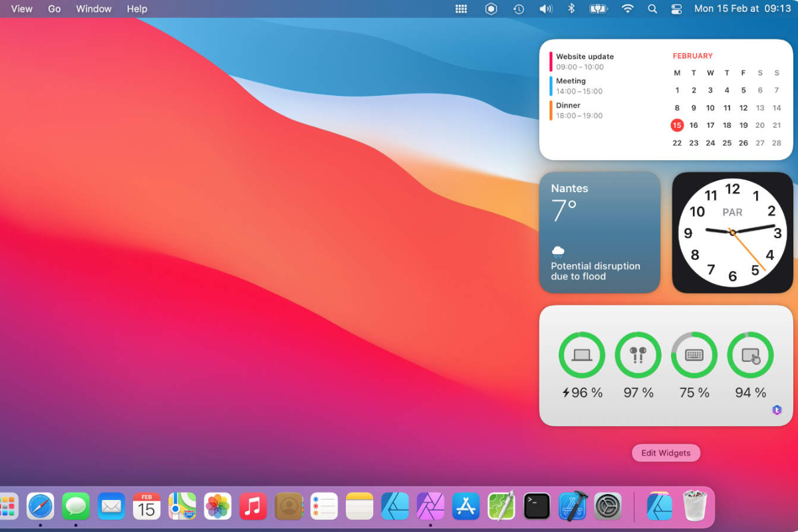Open the Terminal app in the Dock
This screenshot has width=798, height=532.
click(537, 507)
